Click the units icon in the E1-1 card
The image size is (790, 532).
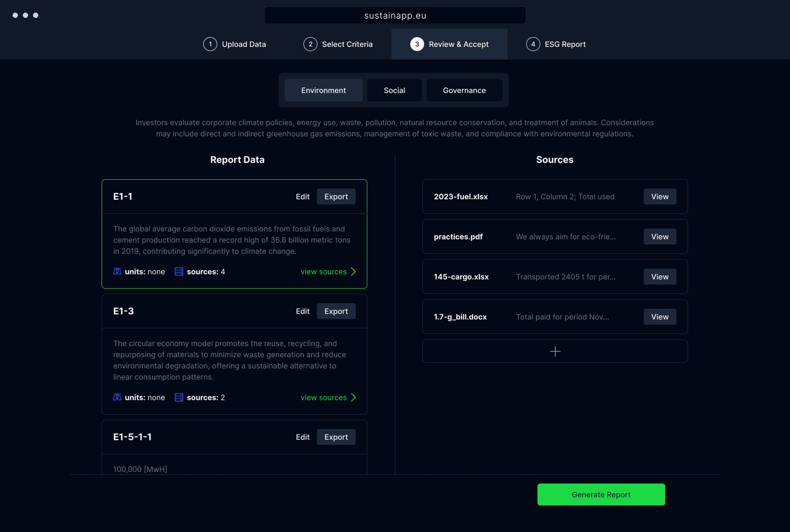point(117,271)
